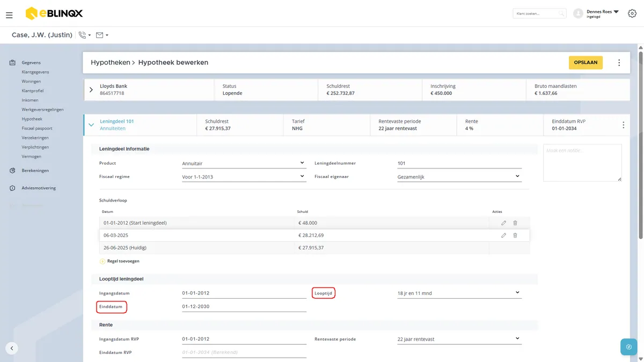The image size is (644, 362).
Task: Open the Rentevaste periode dropdown
Action: [x=459, y=339]
